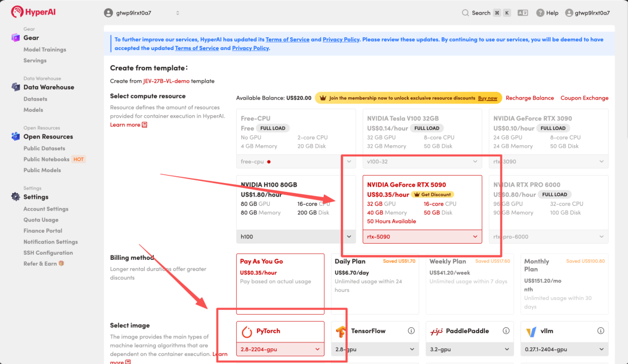Viewport: 628px width, 364px height.
Task: Select the Monthly Plan billing option
Action: (x=564, y=284)
